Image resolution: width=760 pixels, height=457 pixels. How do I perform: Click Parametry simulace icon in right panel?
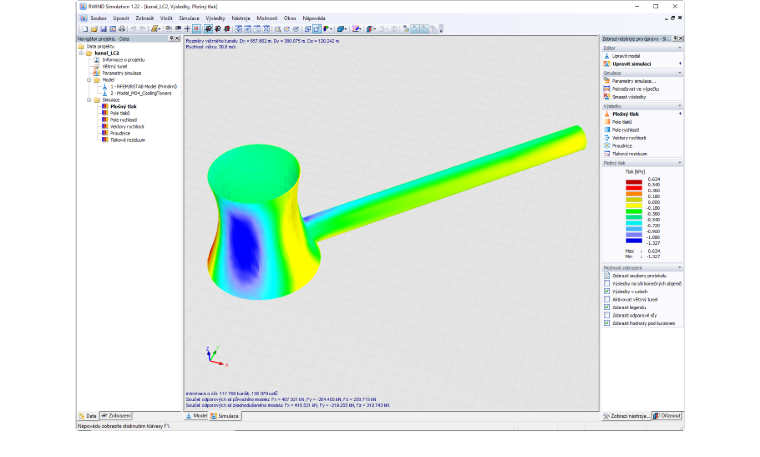[x=607, y=81]
